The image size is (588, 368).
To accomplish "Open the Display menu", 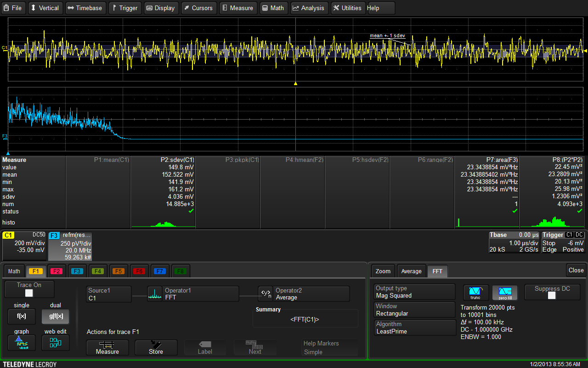I will pos(161,8).
